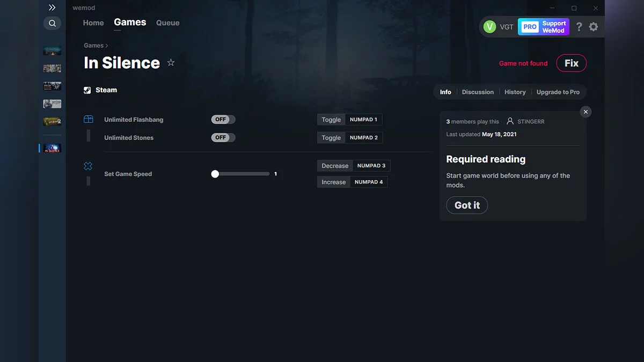Star In Silence as a favorite
The image size is (644, 362).
click(171, 63)
